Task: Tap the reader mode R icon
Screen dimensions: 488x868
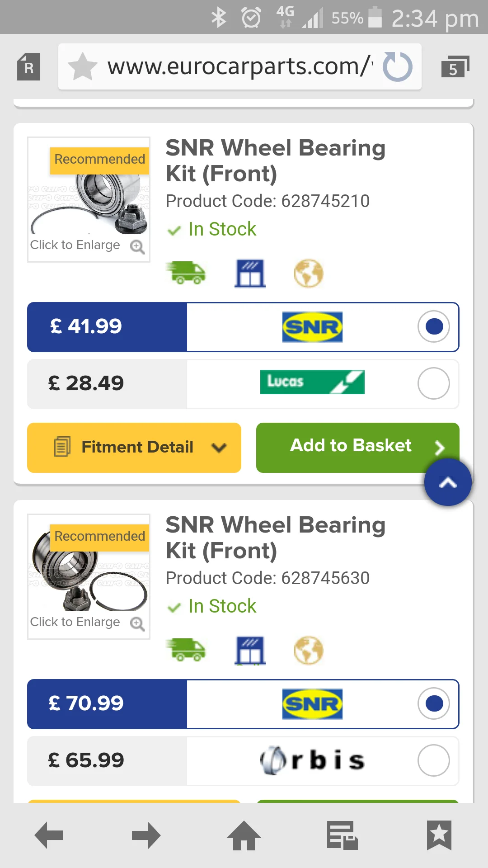Action: [28, 67]
